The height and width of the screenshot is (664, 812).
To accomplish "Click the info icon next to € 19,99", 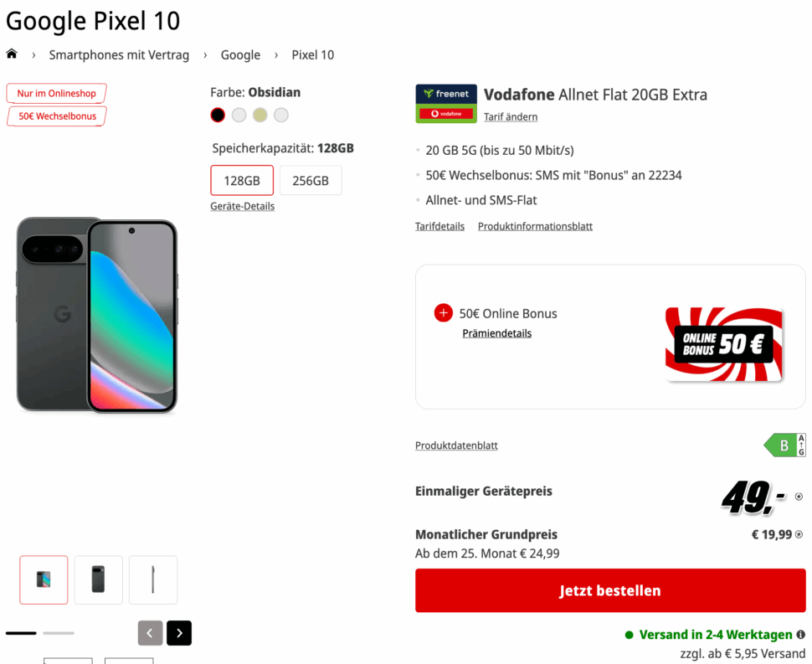I will [799, 534].
